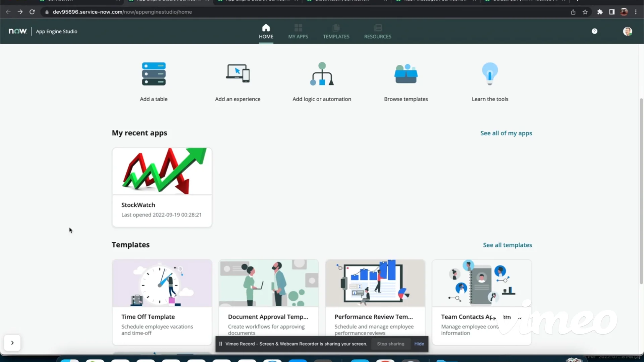Open the browser extensions puzzle icon
644x362 pixels.
click(600, 12)
